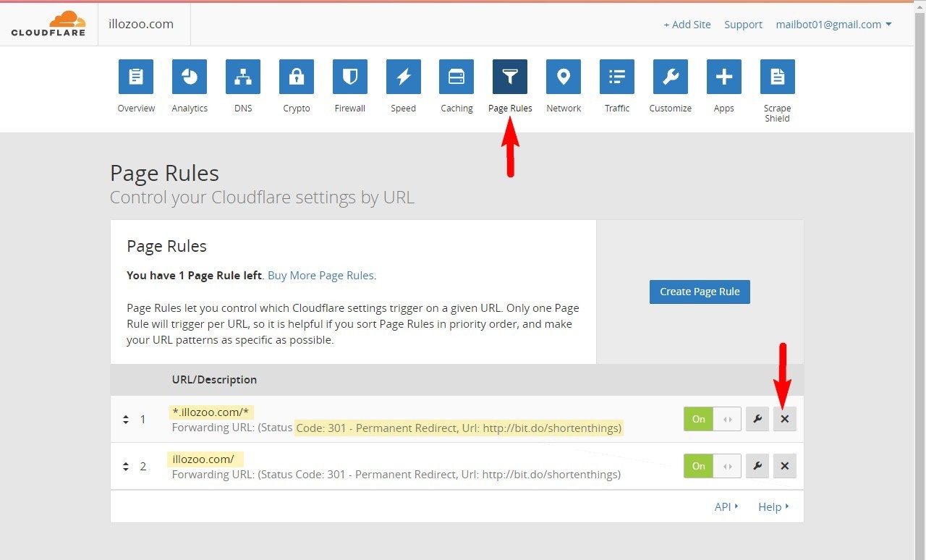Click the Caching tab label
The height and width of the screenshot is (560, 926).
pos(456,109)
